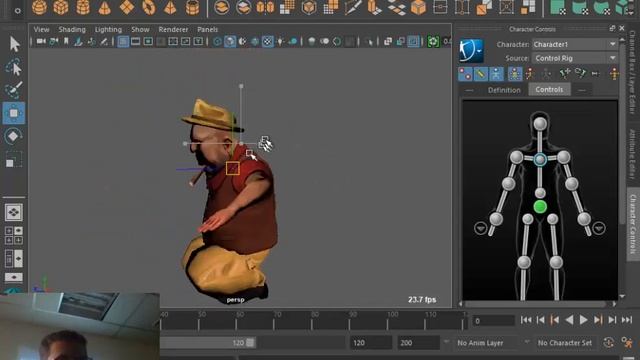The width and height of the screenshot is (640, 360).
Task: Add a polygon pyramid from the shelf
Action: 170,7
